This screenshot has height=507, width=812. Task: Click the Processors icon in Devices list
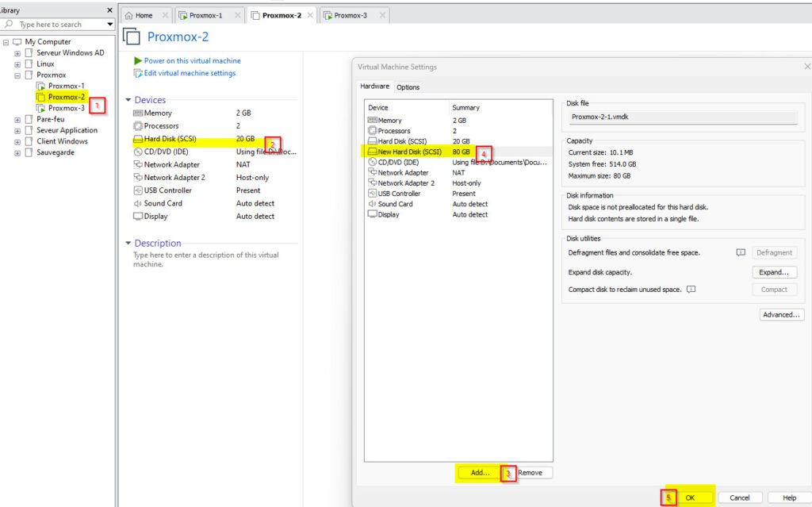pos(138,126)
